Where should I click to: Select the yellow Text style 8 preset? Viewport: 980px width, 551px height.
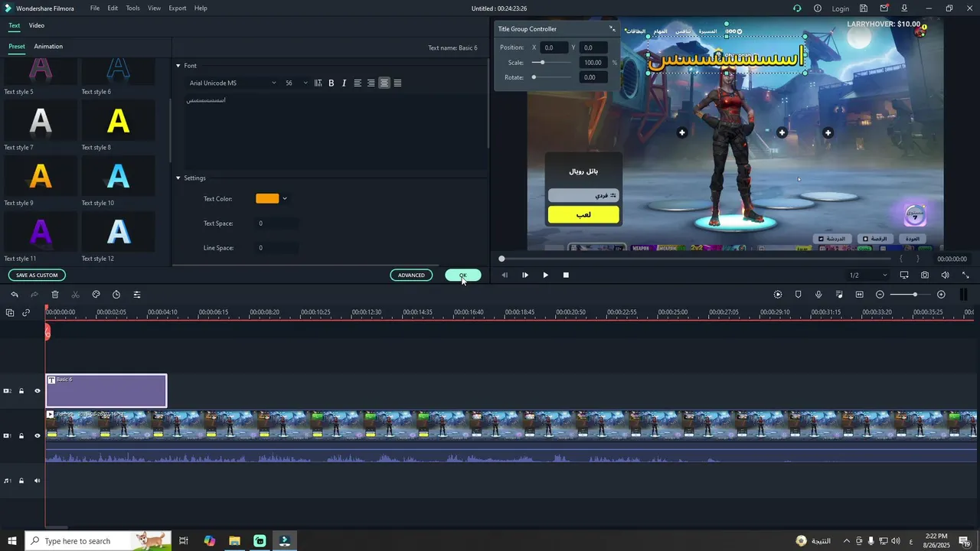(118, 121)
